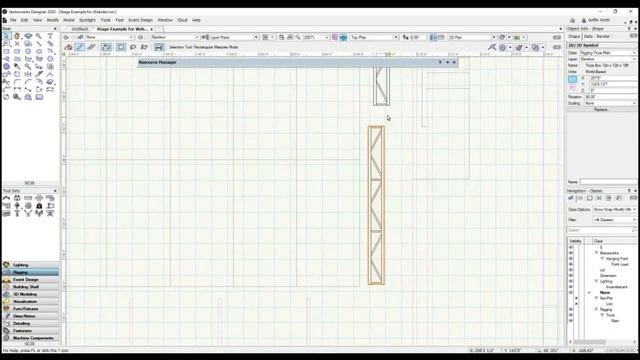Toggle visibility of Rigging class
640x360 pixels.
(571, 310)
